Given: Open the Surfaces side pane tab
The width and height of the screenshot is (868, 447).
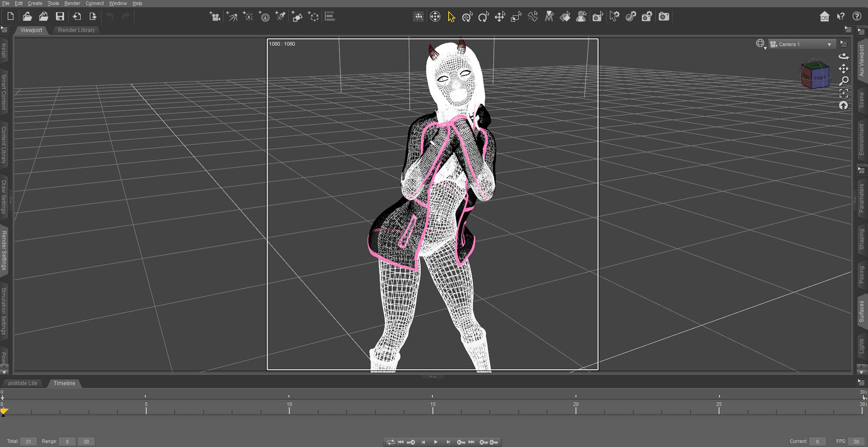Looking at the screenshot, I should click(862, 311).
